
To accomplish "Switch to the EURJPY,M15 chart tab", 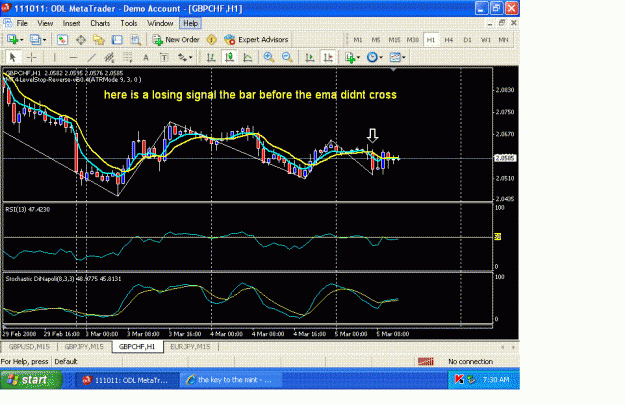I will 190,347.
